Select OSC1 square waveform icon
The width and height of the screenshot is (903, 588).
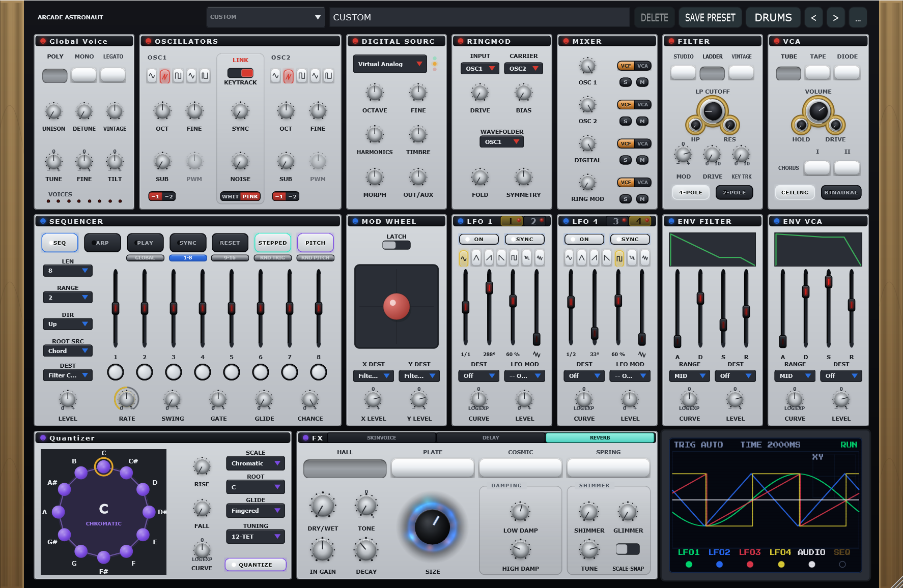[178, 76]
